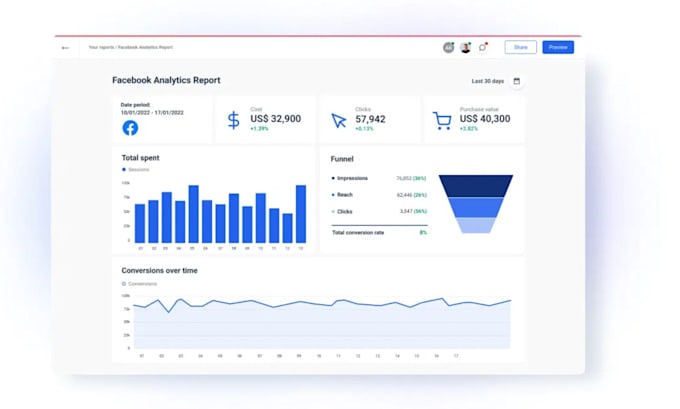The width and height of the screenshot is (680, 409).
Task: Click the second user photo avatar
Action: 465,47
